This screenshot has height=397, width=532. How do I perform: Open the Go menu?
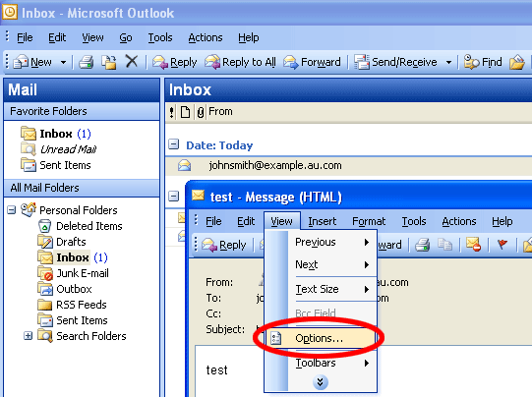126,37
